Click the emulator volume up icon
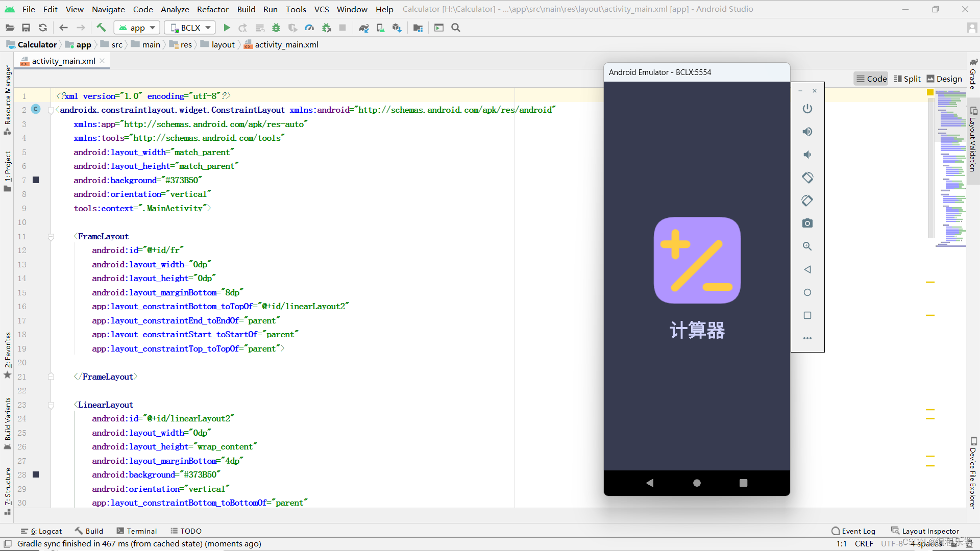 807,132
